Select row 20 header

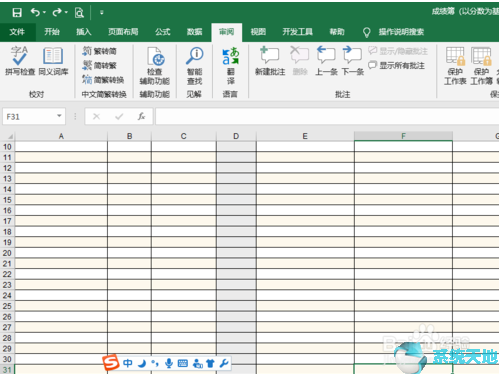click(x=7, y=253)
